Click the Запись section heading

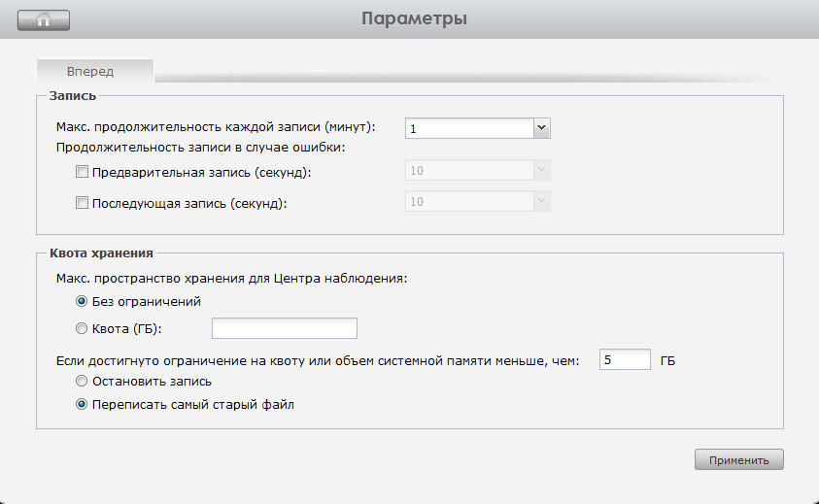(72, 96)
